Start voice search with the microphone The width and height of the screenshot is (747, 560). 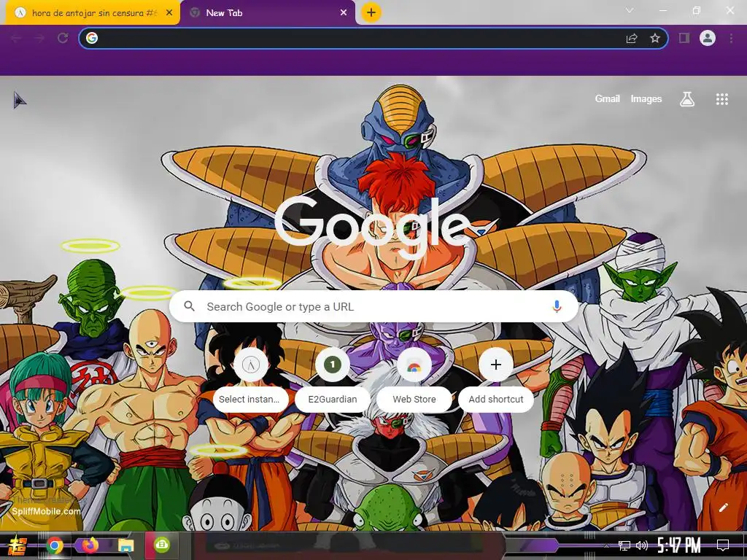(x=557, y=306)
